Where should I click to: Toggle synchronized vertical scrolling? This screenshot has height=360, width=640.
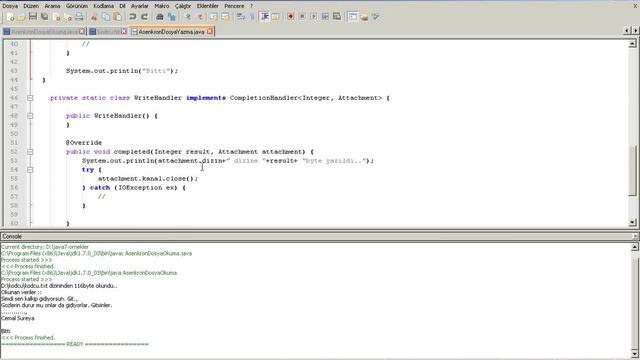214,17
